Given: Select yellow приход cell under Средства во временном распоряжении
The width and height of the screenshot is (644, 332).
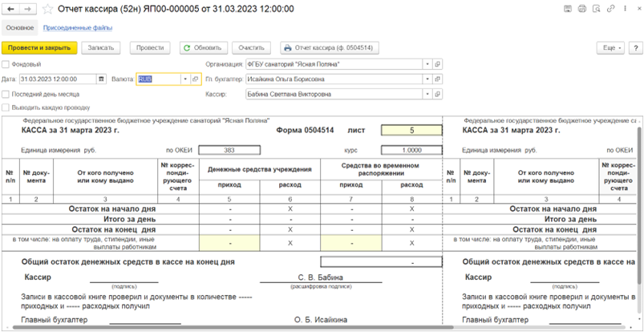Looking at the screenshot, I should point(351,243).
